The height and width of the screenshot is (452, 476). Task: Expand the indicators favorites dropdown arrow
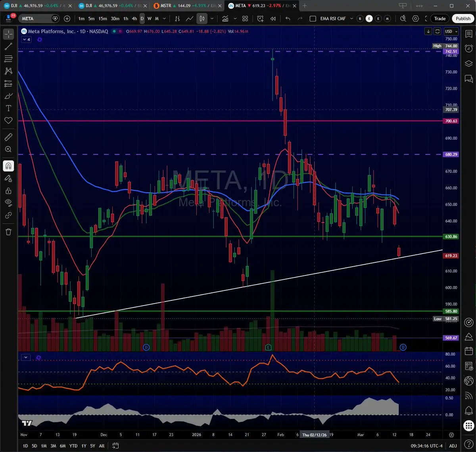click(x=235, y=19)
